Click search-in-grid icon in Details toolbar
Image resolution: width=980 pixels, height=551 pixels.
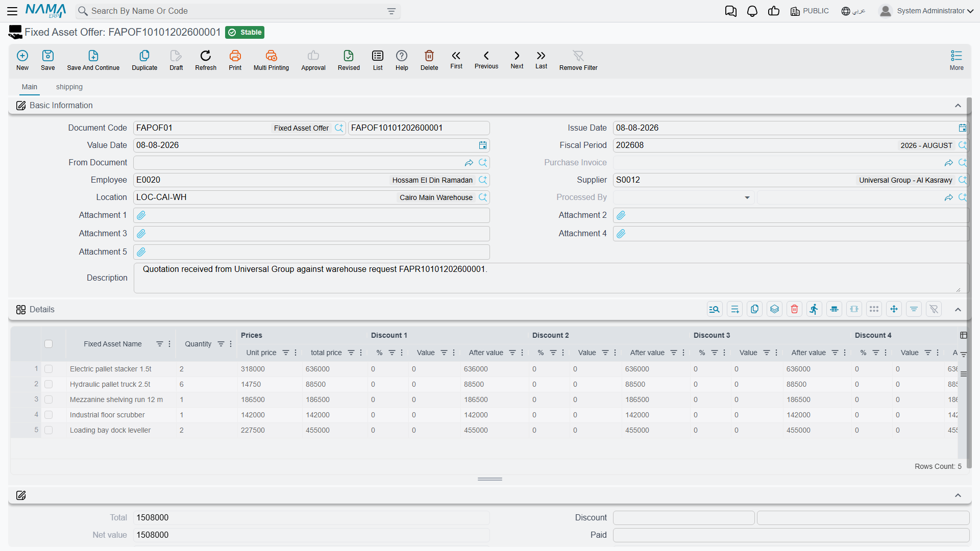coord(715,309)
